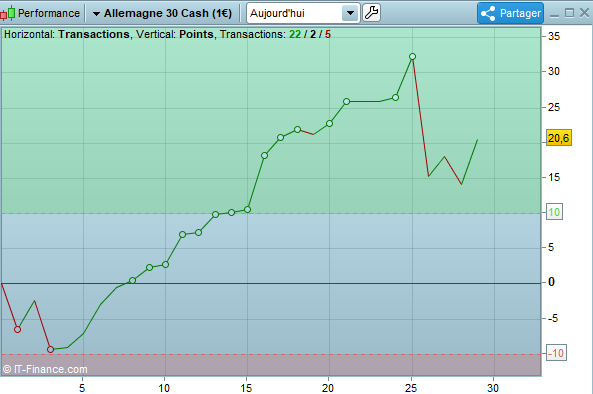The image size is (593, 394).
Task: Click the lowest red data point near -9
Action: [x=50, y=350]
